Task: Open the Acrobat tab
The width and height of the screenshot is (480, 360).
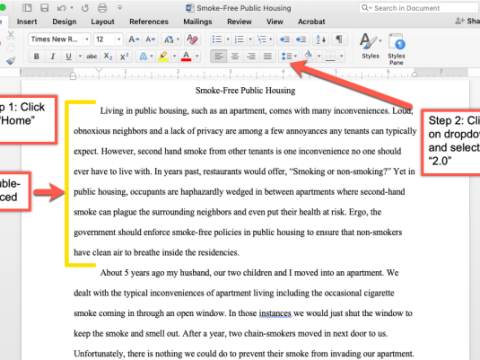Action: tap(311, 22)
